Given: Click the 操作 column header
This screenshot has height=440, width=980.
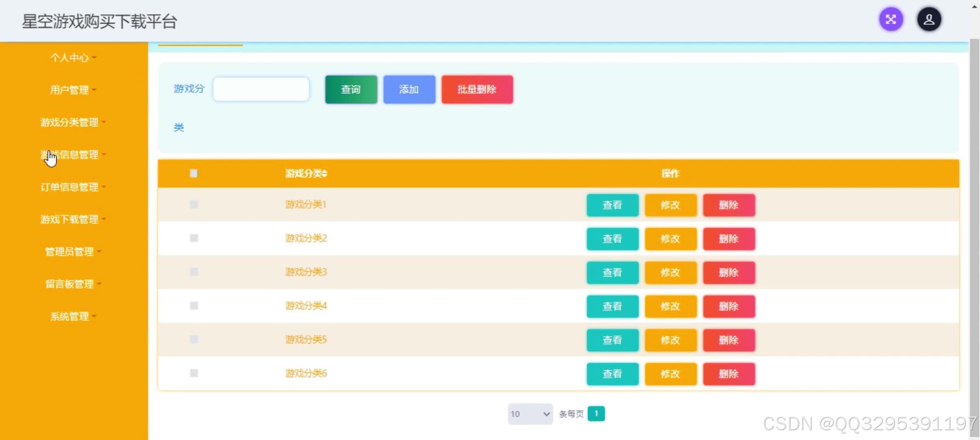Looking at the screenshot, I should [670, 174].
